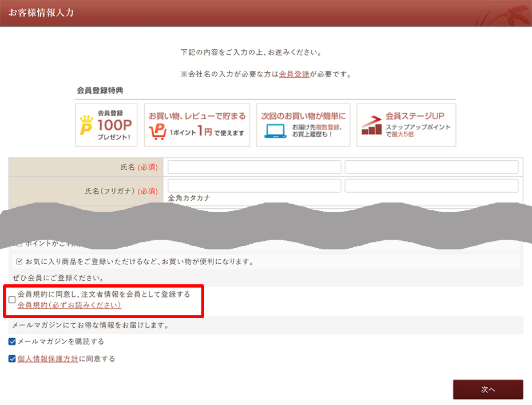Focus the first 氏名 input field
The width and height of the screenshot is (532, 405).
[254, 167]
